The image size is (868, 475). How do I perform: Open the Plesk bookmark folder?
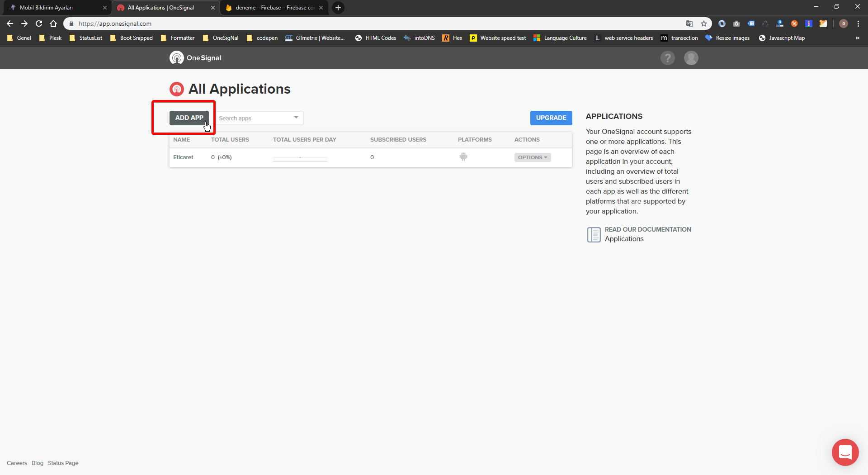[50, 38]
